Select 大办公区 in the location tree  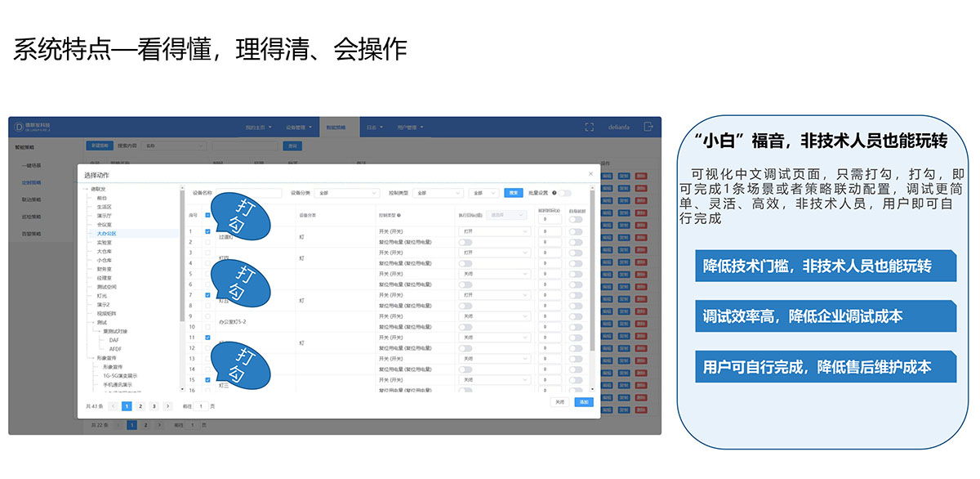(x=106, y=234)
